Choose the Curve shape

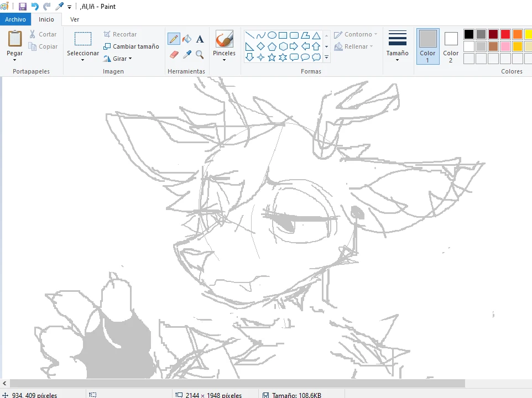pos(261,35)
